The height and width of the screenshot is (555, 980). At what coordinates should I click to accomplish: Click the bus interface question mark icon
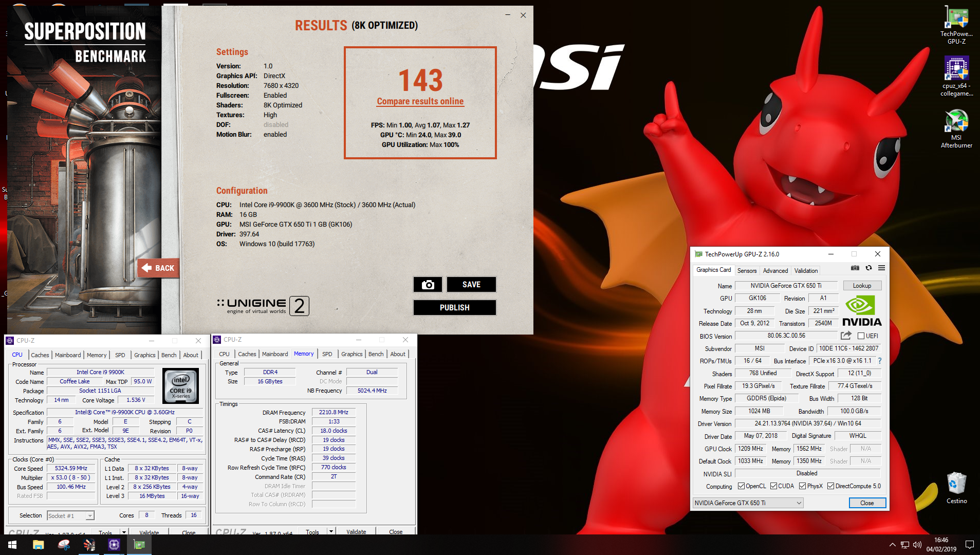coord(879,361)
